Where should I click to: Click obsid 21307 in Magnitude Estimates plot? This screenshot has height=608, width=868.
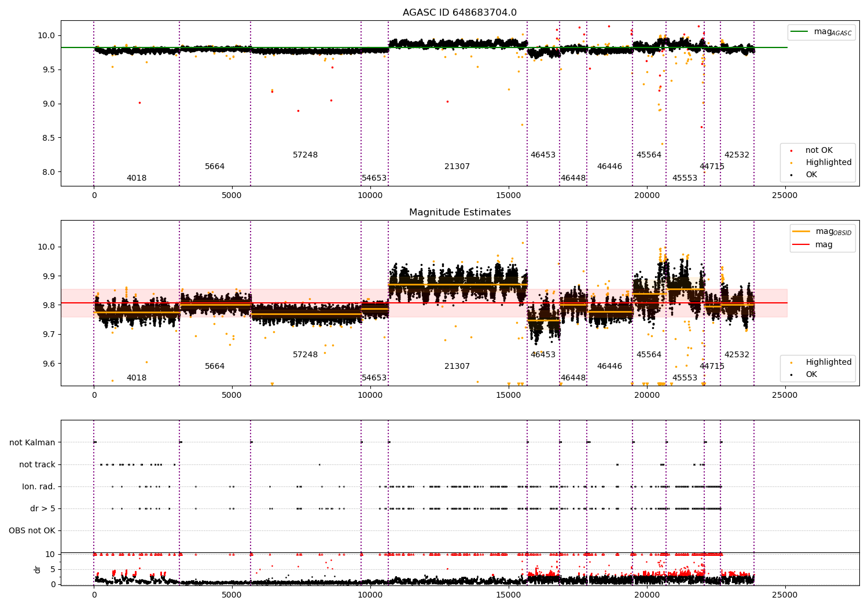[457, 367]
